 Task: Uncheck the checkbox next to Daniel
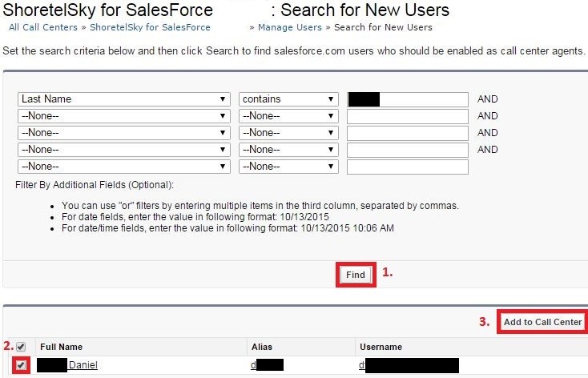pyautogui.click(x=21, y=365)
